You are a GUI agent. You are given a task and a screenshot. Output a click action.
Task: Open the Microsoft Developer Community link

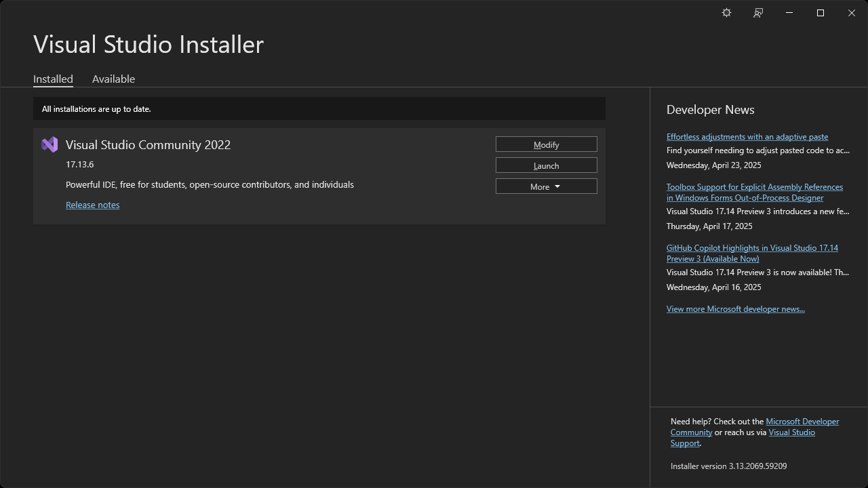[802, 421]
